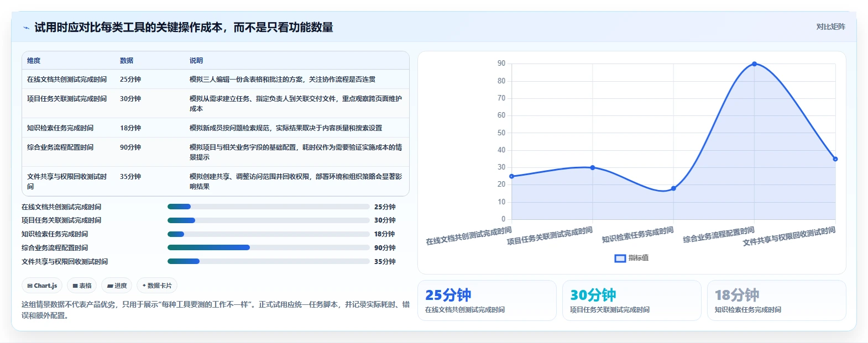The height and width of the screenshot is (343, 868).
Task: Select the 数据卡片 chip
Action: click(x=157, y=286)
